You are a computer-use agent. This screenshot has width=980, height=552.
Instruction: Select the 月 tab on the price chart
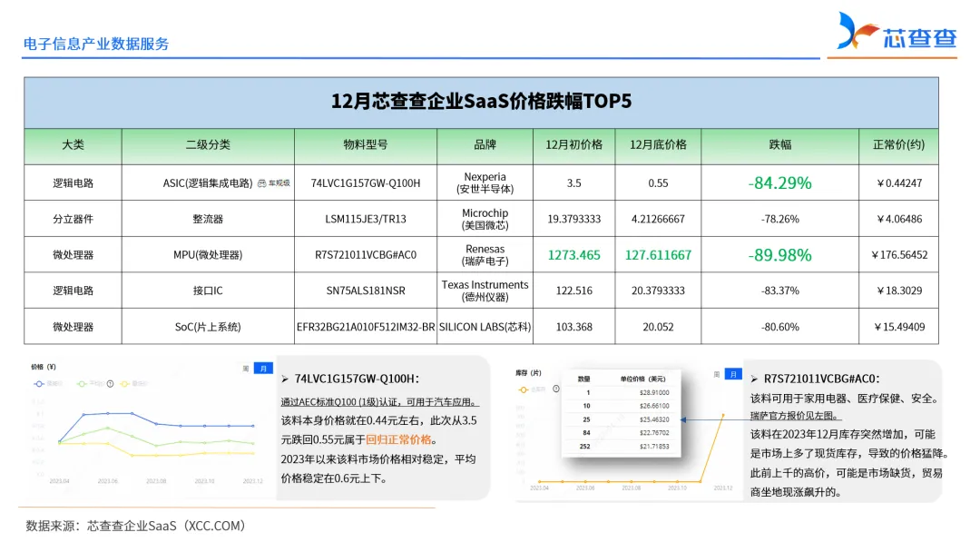tap(263, 369)
